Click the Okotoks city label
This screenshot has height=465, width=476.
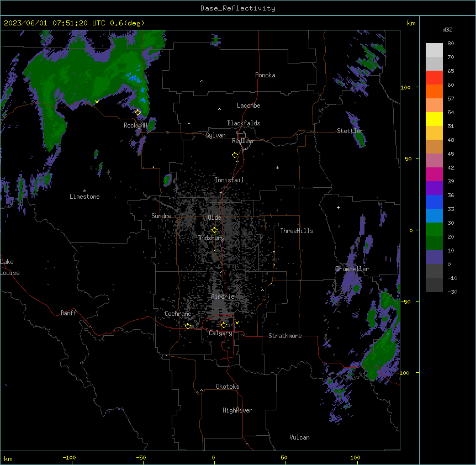click(x=228, y=387)
